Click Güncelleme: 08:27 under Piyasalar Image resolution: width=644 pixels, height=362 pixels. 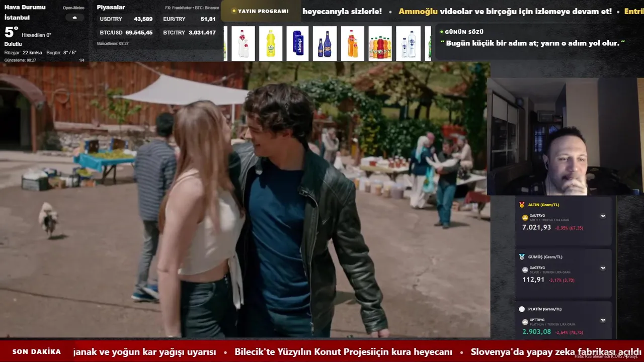tap(113, 44)
